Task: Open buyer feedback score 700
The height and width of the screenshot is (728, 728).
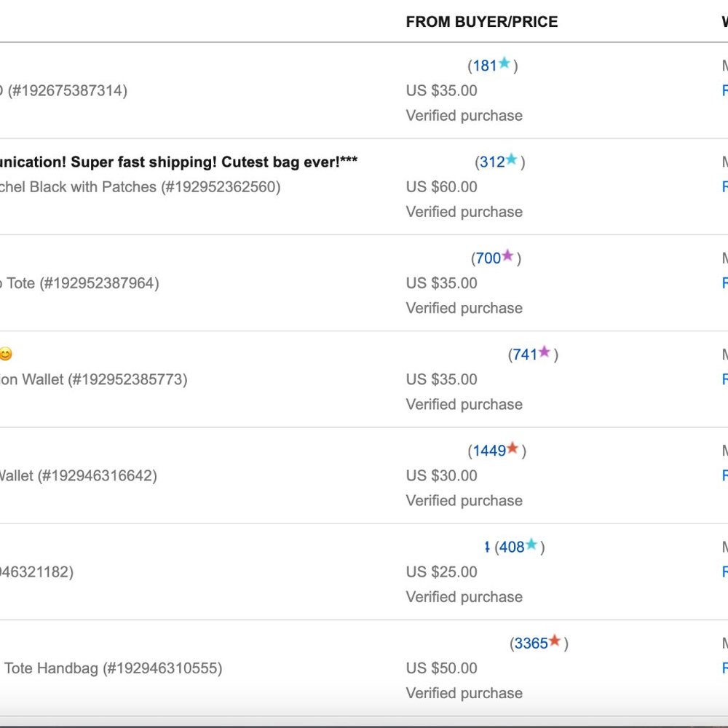Action: coord(488,258)
